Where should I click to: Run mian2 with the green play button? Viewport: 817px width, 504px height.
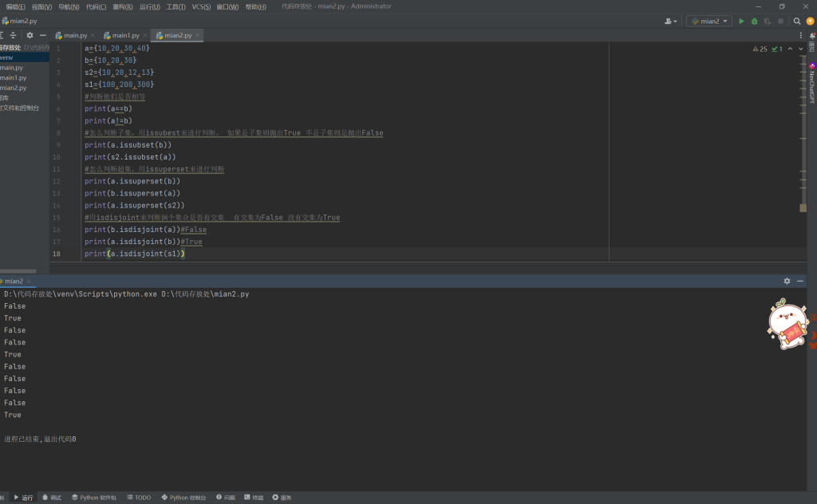coord(741,22)
